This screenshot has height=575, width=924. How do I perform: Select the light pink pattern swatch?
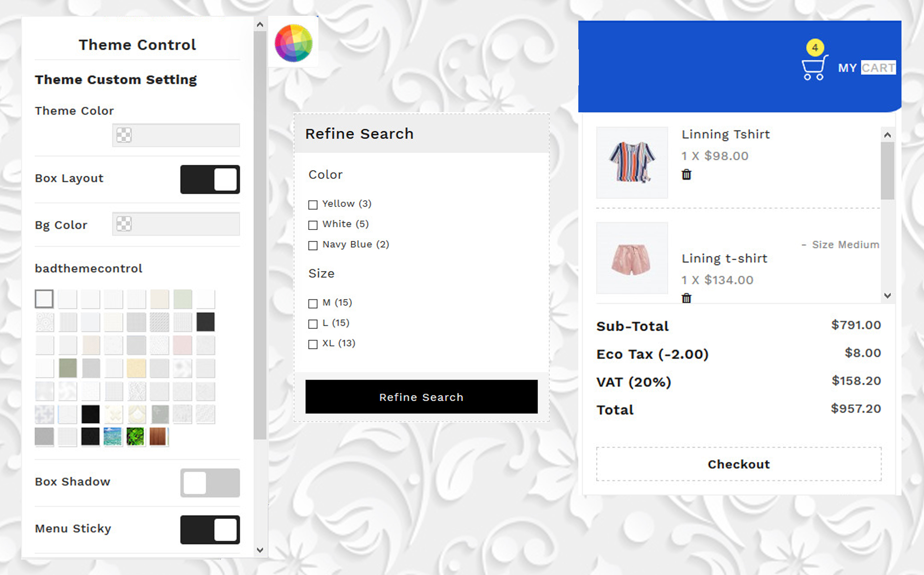coord(182,345)
